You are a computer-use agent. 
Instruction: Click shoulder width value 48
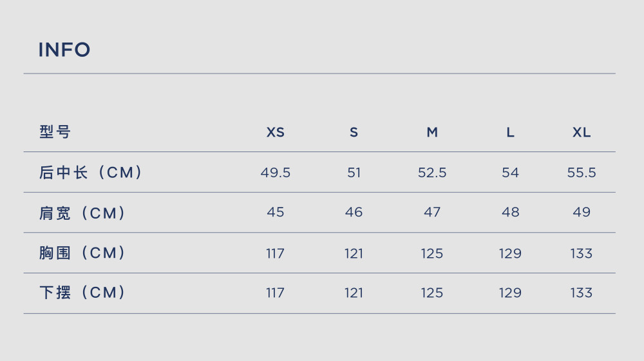click(510, 212)
